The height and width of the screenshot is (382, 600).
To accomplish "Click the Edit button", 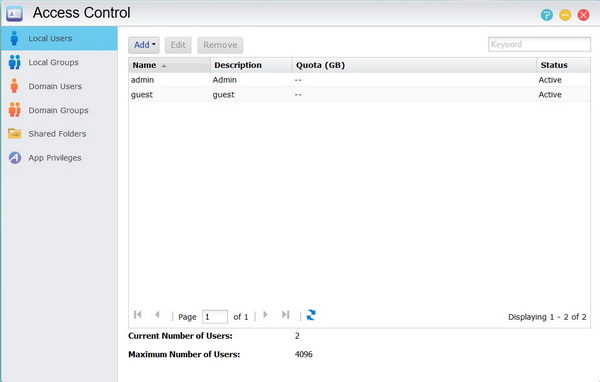I will [x=178, y=45].
